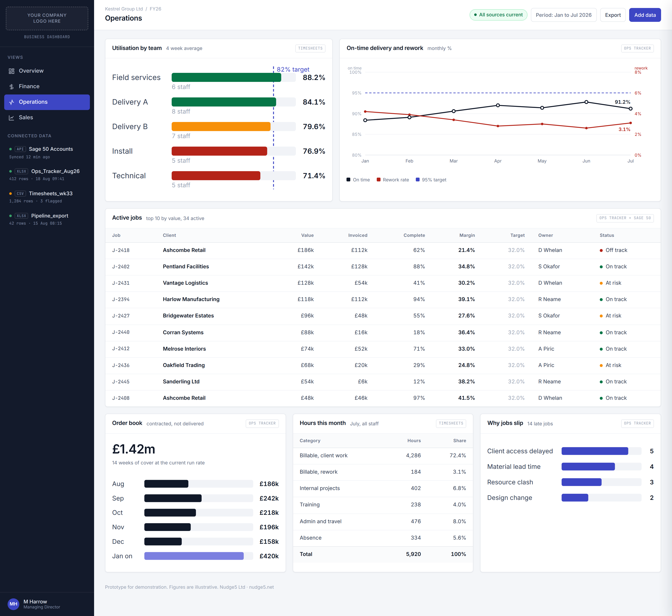The height and width of the screenshot is (616, 672).
Task: Click the MH user avatar
Action: click(13, 604)
